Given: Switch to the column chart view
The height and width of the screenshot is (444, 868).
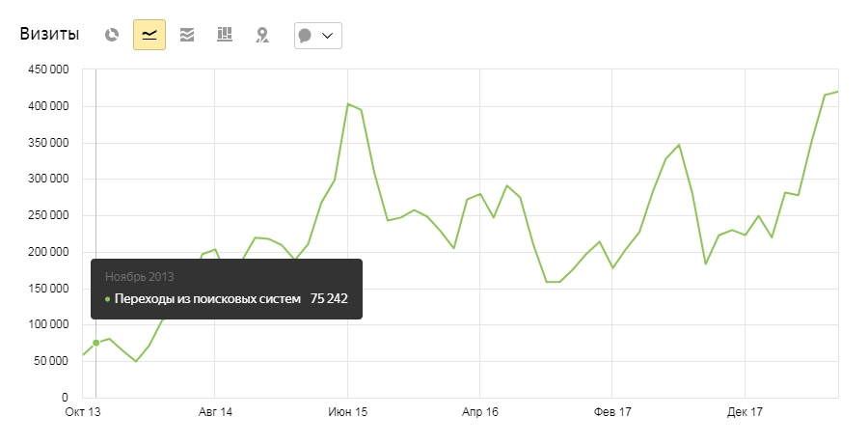Looking at the screenshot, I should (x=225, y=35).
